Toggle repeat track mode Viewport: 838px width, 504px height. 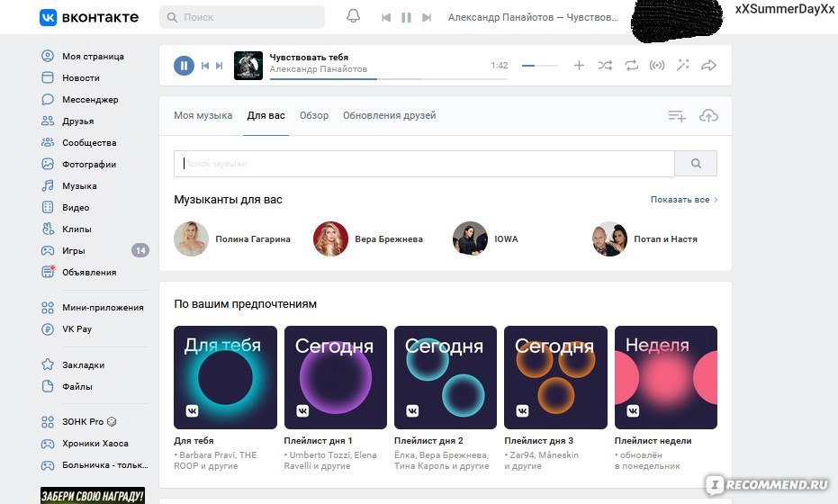click(631, 65)
